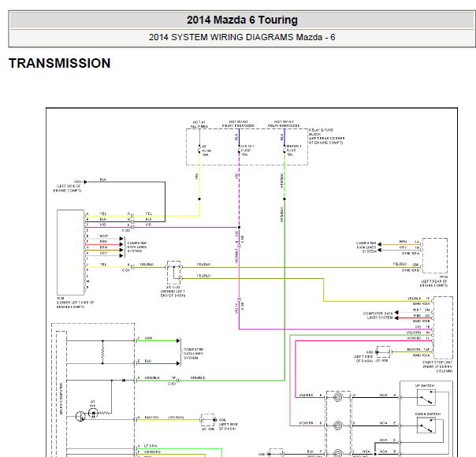The width and height of the screenshot is (476, 457).
Task: Click the AT fuse 10A symbol
Action: (199, 150)
